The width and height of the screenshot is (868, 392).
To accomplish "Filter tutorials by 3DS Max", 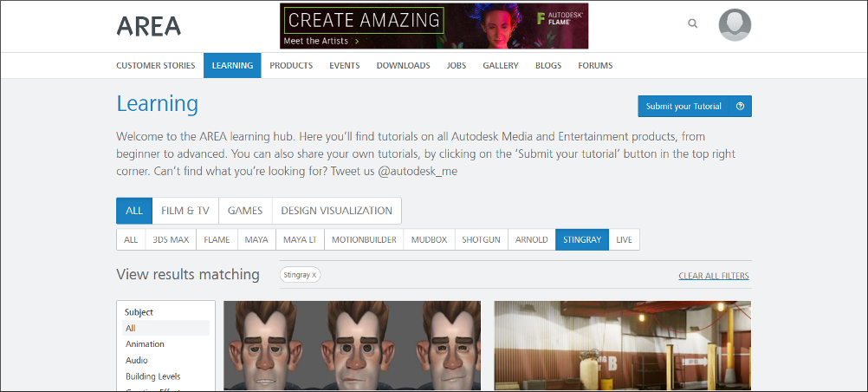I will click(x=171, y=239).
